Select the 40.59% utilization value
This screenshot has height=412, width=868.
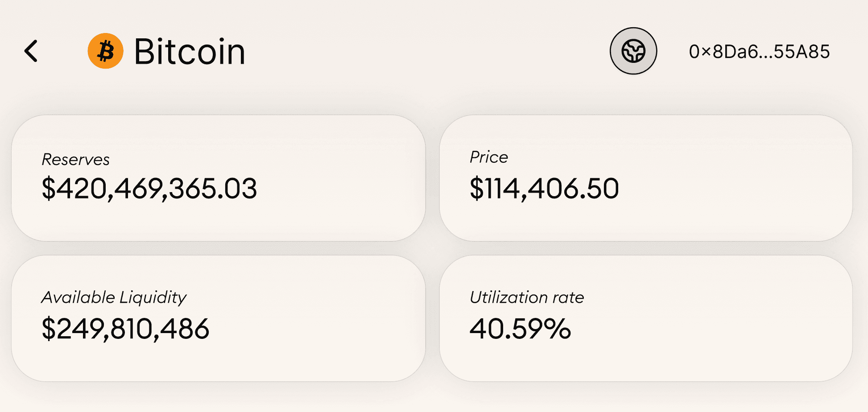point(520,329)
